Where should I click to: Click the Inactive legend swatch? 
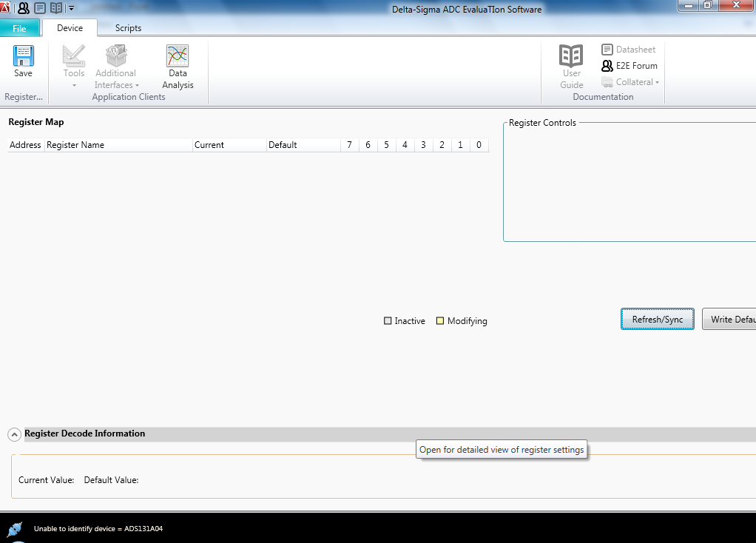tap(388, 320)
